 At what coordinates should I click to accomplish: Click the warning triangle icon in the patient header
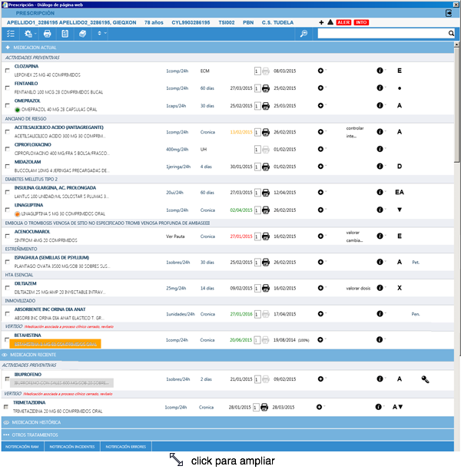[330, 23]
